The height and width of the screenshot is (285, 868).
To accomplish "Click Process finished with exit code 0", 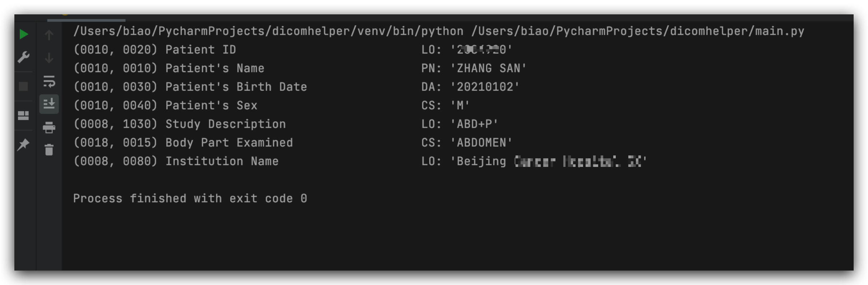I will [x=190, y=198].
